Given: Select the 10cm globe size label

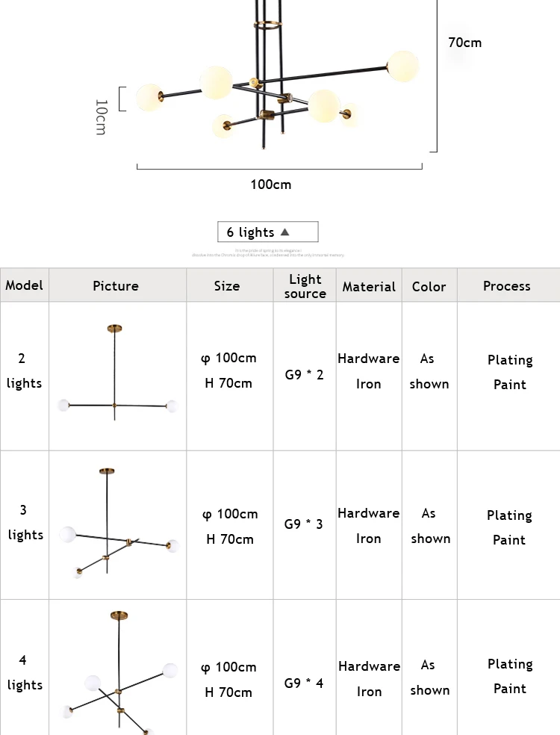Looking at the screenshot, I should click(102, 117).
